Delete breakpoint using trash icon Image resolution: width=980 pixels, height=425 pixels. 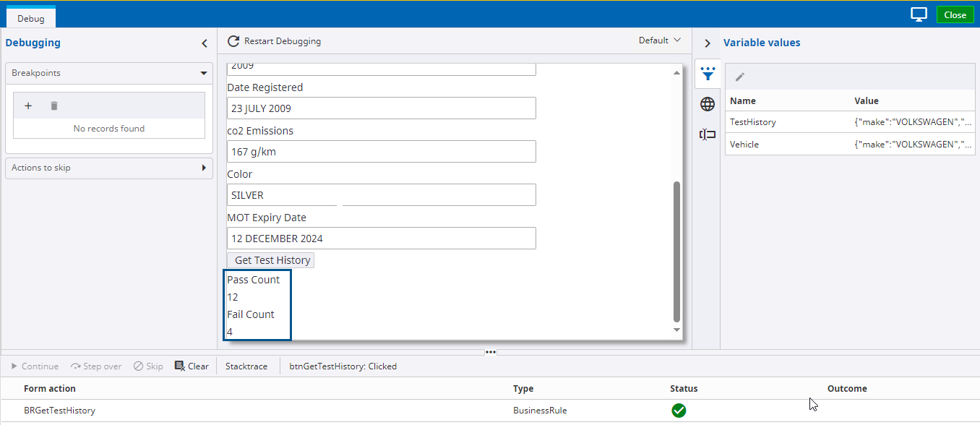pos(54,106)
